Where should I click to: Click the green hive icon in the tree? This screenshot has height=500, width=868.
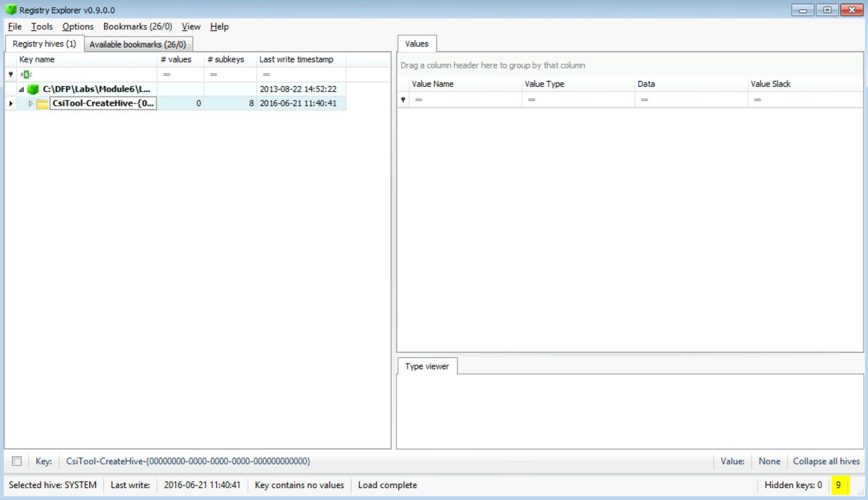[33, 89]
